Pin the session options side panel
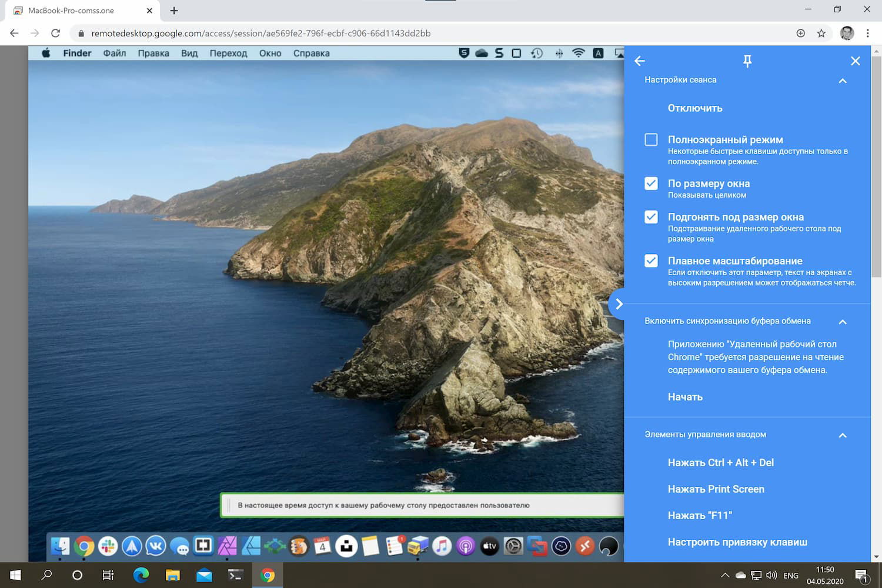882x588 pixels. pyautogui.click(x=747, y=61)
